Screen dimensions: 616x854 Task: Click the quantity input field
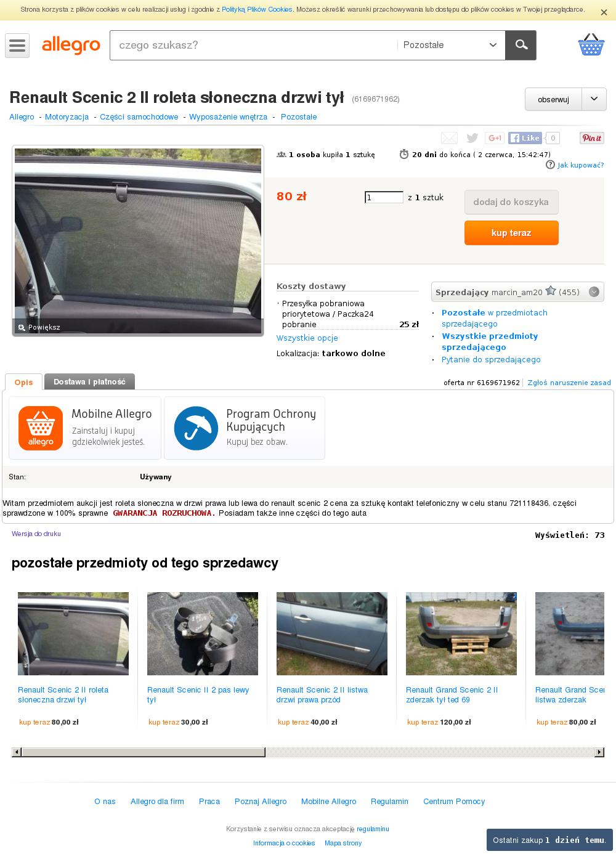coord(384,197)
